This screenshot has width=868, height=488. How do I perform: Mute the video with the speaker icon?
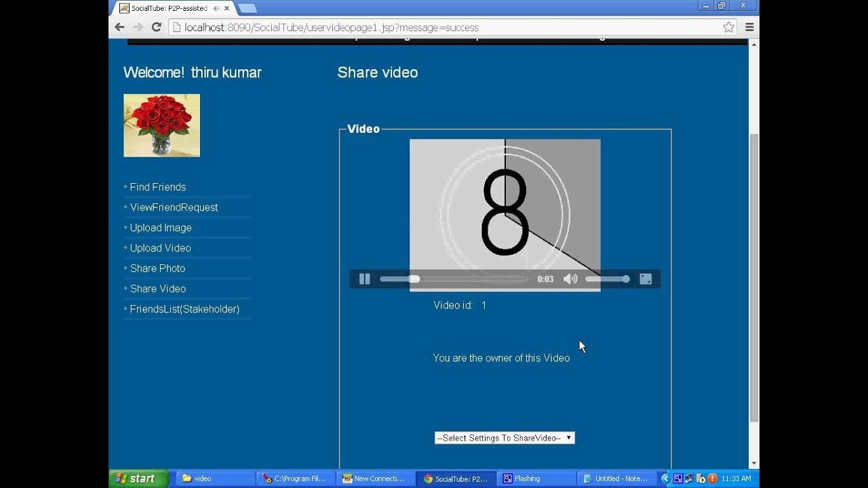570,279
